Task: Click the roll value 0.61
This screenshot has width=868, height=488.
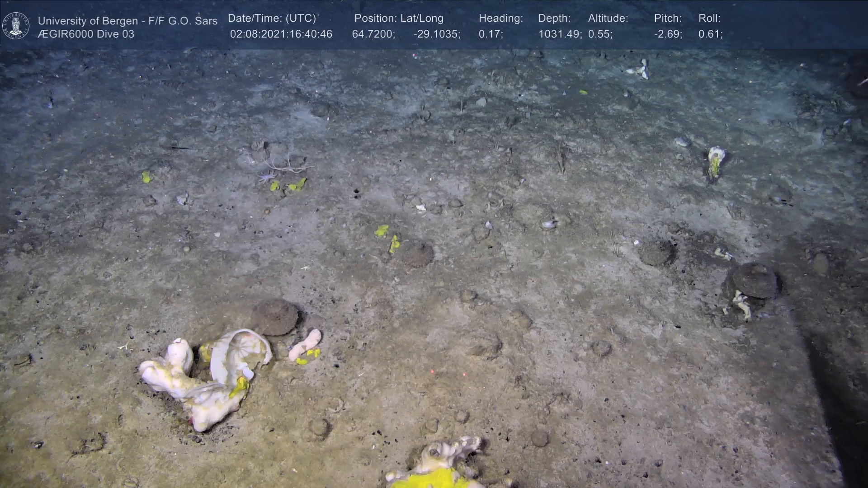Action: (710, 34)
